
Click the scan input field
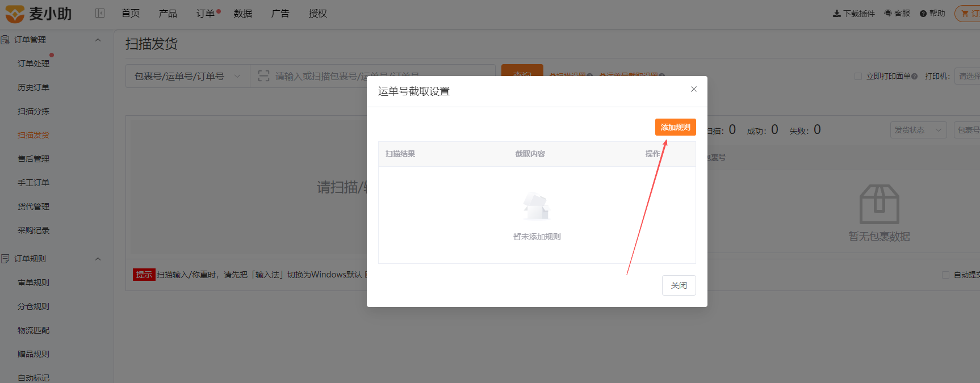372,76
